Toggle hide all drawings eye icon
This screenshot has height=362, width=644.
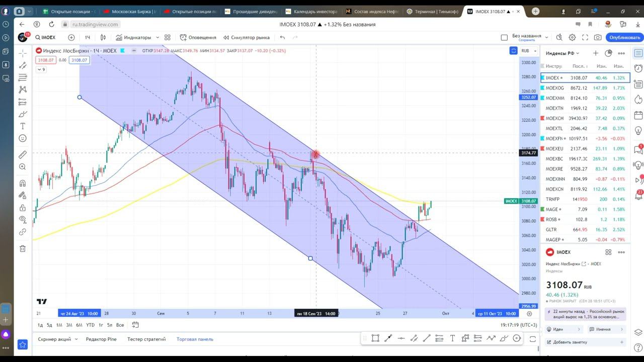[23, 220]
